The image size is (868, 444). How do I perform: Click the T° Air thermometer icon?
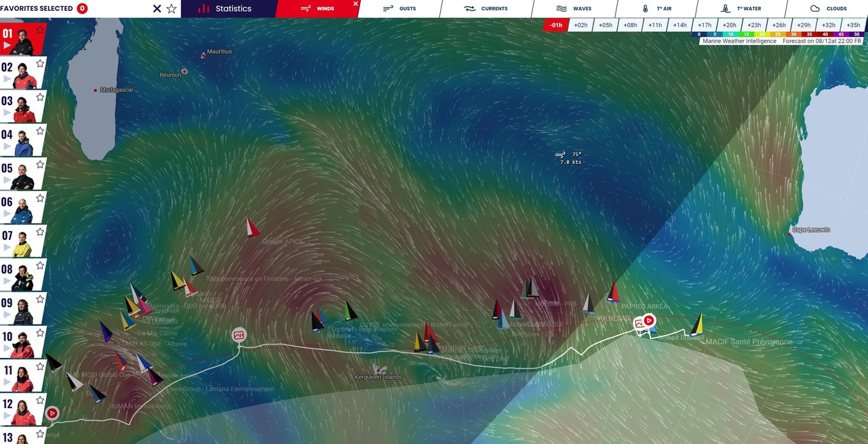point(646,9)
